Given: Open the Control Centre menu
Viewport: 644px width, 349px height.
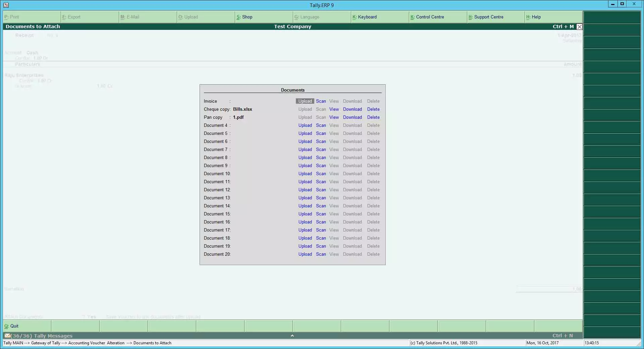Looking at the screenshot, I should tap(437, 17).
